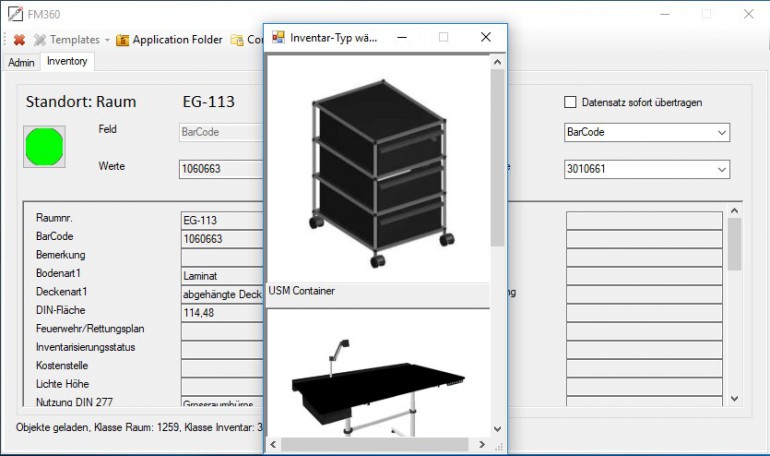Click the greyed BarCode Feld input
The image size is (770, 456).
pyautogui.click(x=221, y=132)
